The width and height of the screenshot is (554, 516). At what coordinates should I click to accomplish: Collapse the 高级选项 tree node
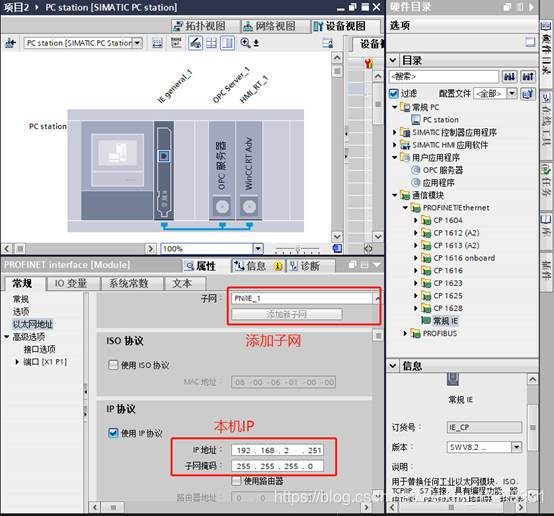[x=7, y=336]
